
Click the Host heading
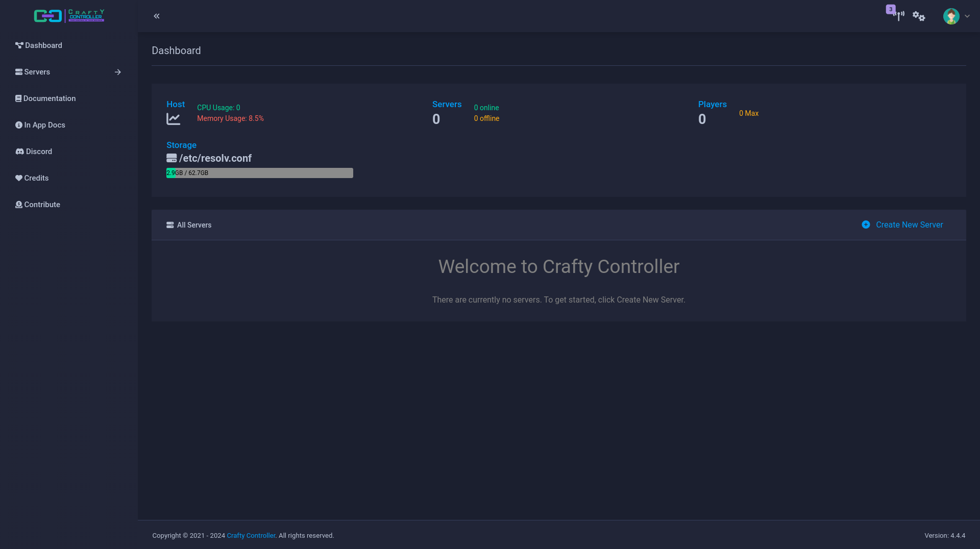pos(176,104)
